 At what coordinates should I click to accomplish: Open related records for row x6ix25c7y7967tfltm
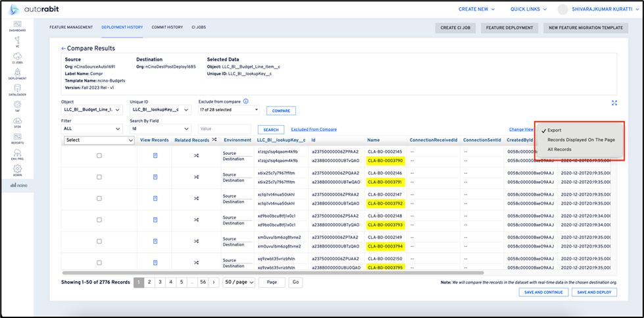(x=196, y=176)
